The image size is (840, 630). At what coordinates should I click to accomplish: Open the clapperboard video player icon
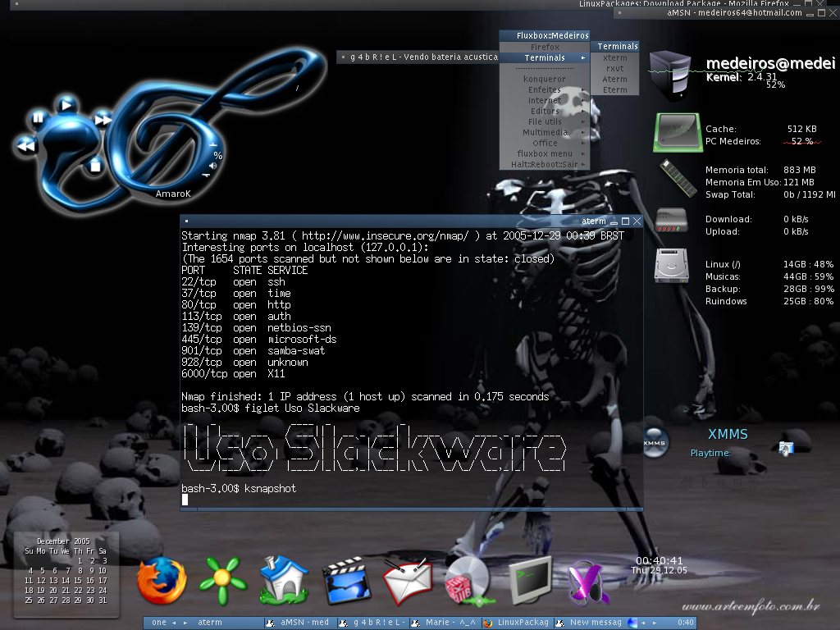[347, 581]
